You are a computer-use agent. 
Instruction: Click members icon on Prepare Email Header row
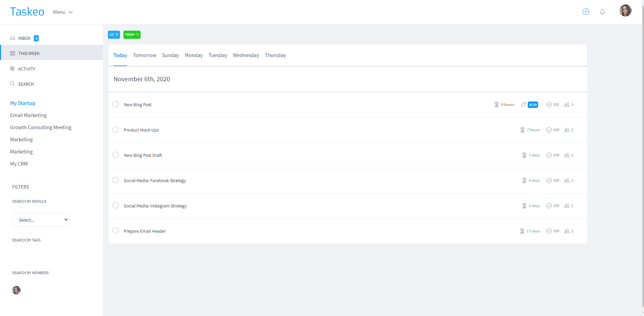coord(567,231)
